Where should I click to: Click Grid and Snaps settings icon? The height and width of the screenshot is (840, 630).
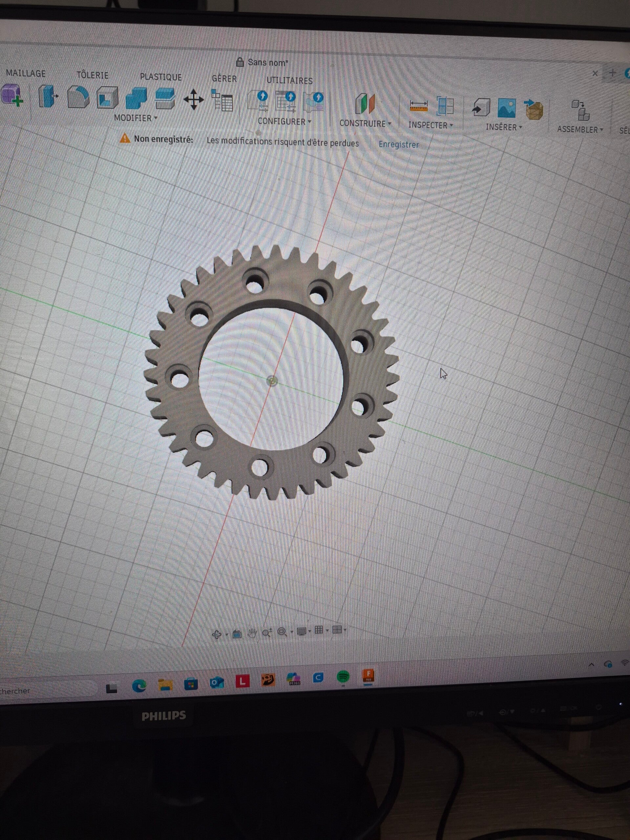[319, 630]
